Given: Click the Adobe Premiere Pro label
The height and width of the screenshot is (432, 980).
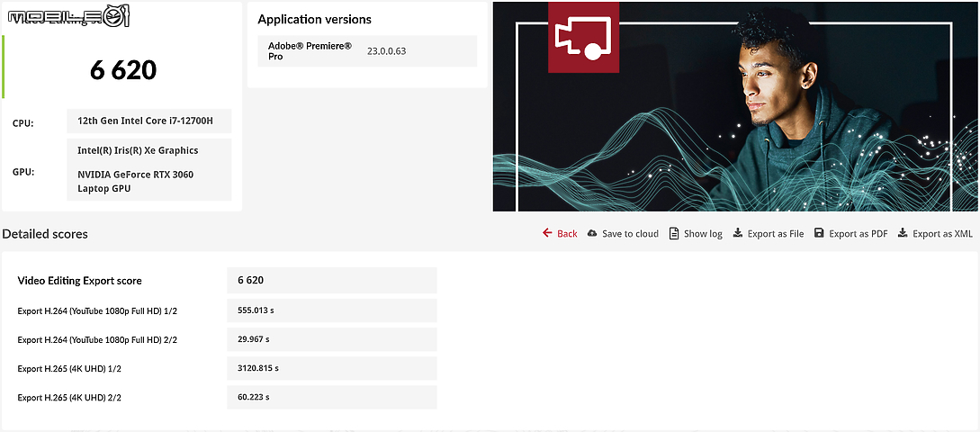Looking at the screenshot, I should (x=310, y=51).
